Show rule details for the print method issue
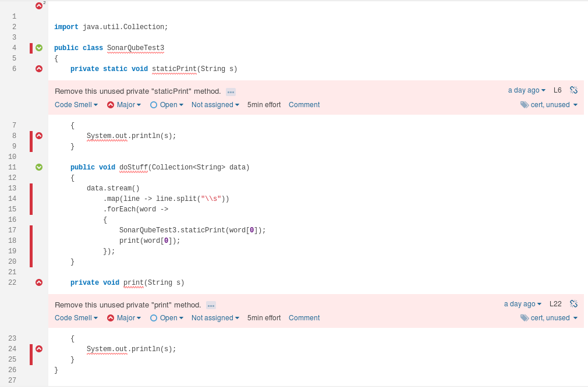This screenshot has width=588, height=389. coord(211,305)
